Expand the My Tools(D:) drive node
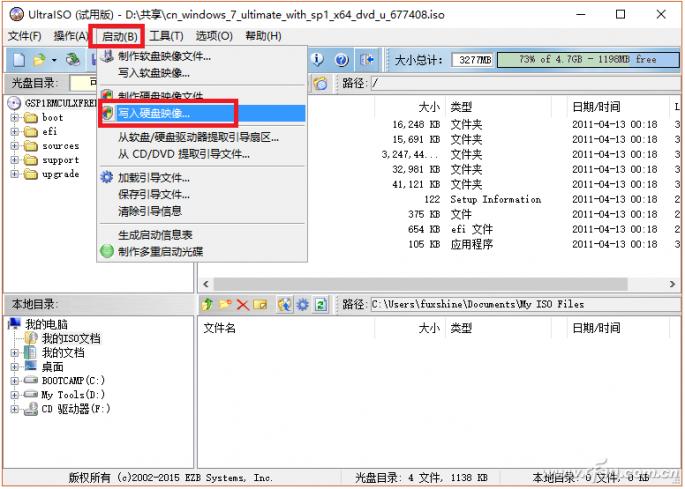 point(14,395)
